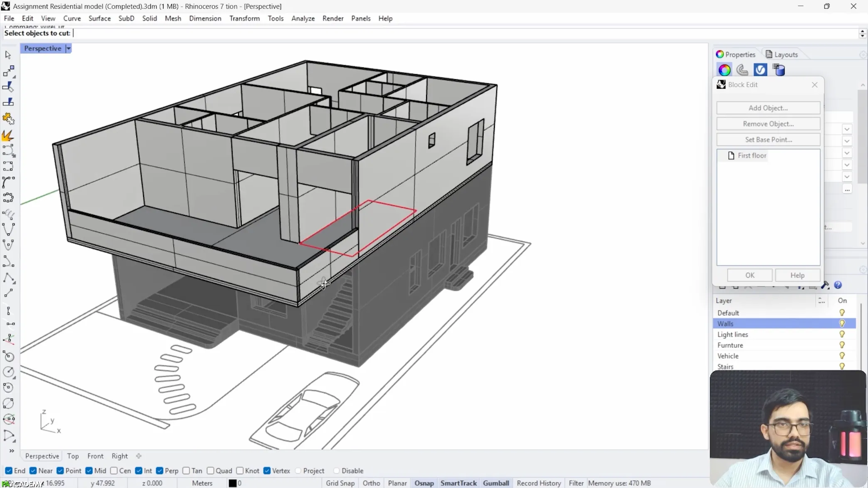This screenshot has width=868, height=488.
Task: Click the black layer color swatch in status bar
Action: click(233, 483)
